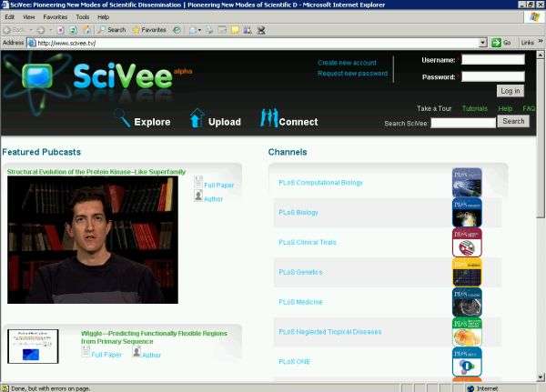The image size is (546, 392).
Task: Click the yellow Discuss note toolbar icon
Action: click(x=235, y=30)
